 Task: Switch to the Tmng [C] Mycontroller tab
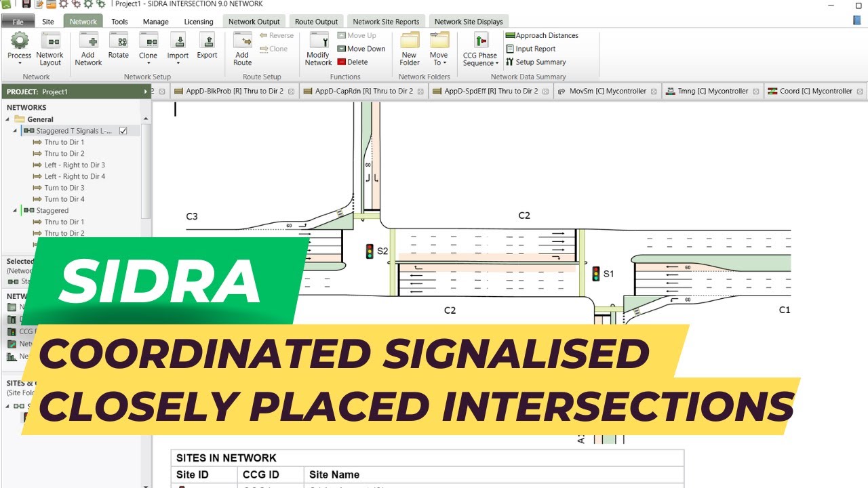[713, 91]
